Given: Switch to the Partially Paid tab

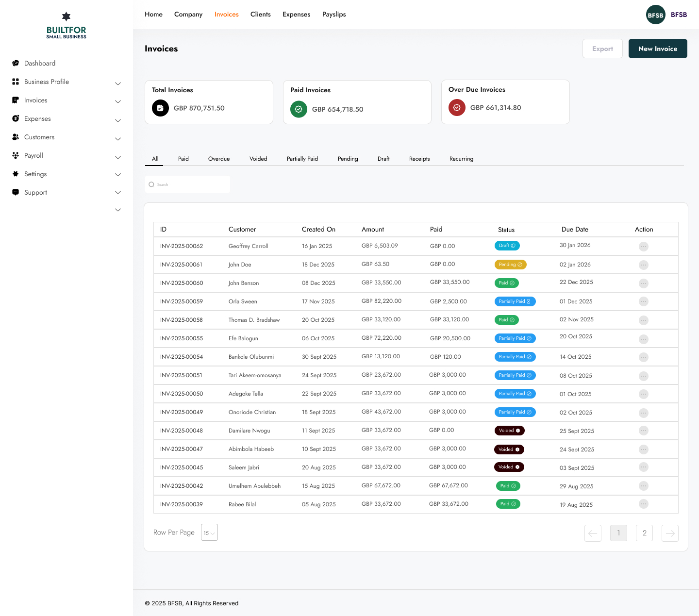Looking at the screenshot, I should [x=302, y=159].
